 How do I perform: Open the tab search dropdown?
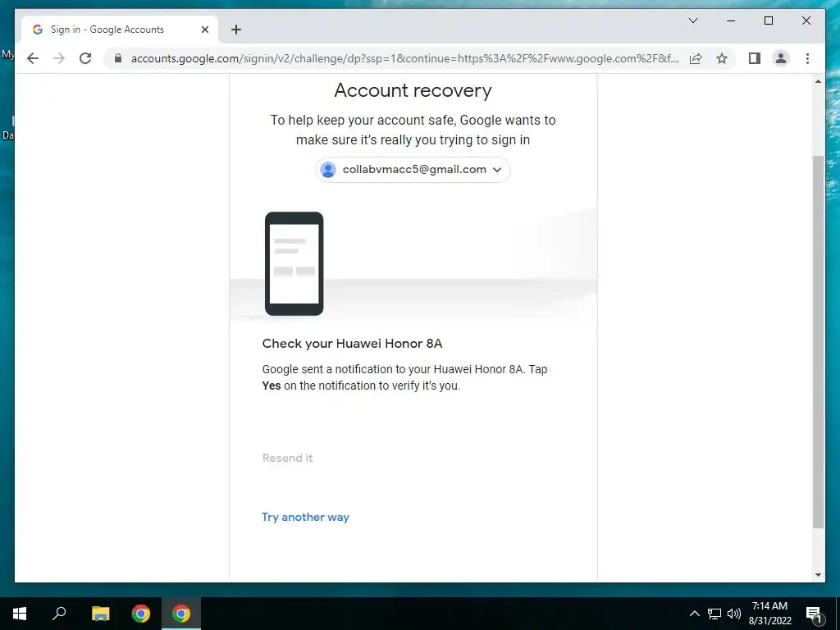692,21
